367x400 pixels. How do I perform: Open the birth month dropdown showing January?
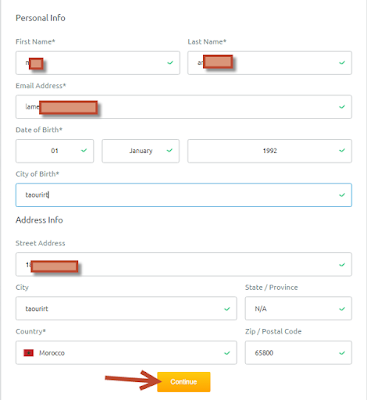pyautogui.click(x=141, y=151)
